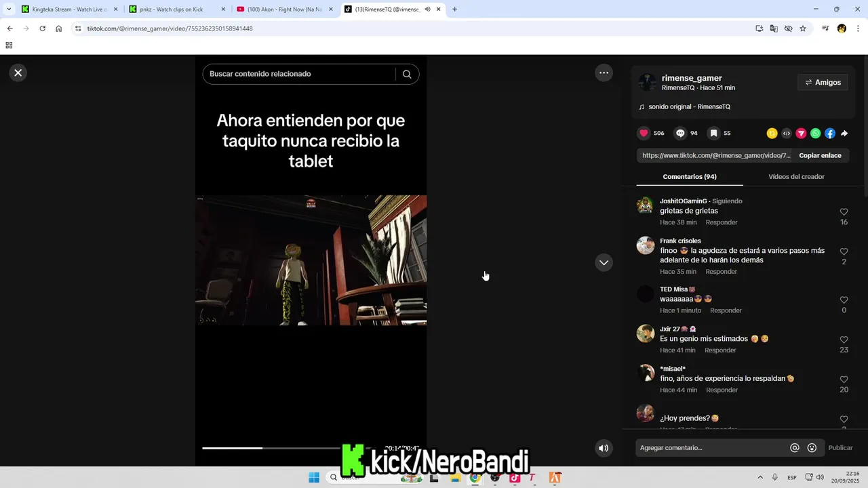The height and width of the screenshot is (488, 868).
Task: Switch to pnkz Watch clips on Kick tab
Action: 178,9
